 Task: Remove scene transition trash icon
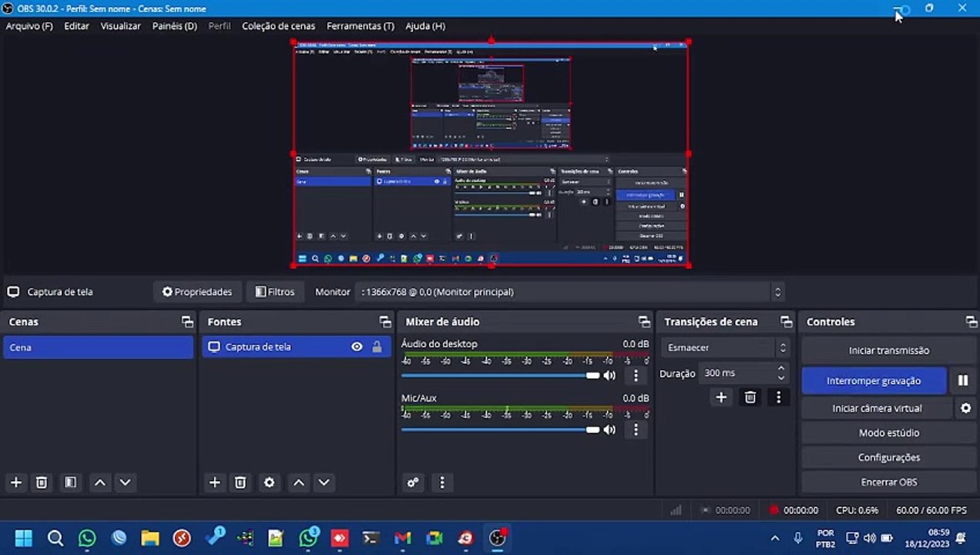750,398
